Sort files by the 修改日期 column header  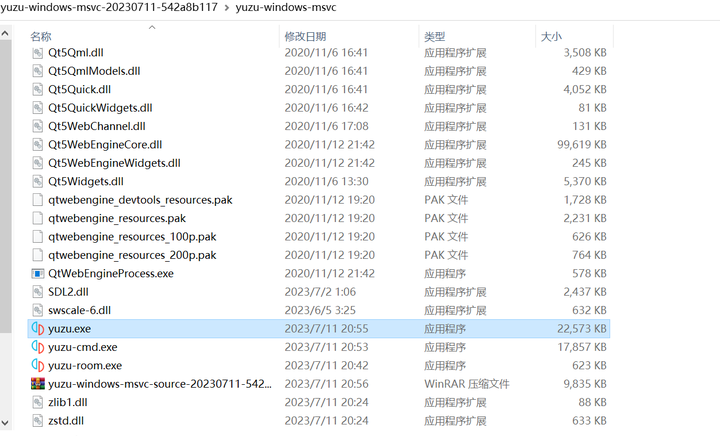point(305,36)
